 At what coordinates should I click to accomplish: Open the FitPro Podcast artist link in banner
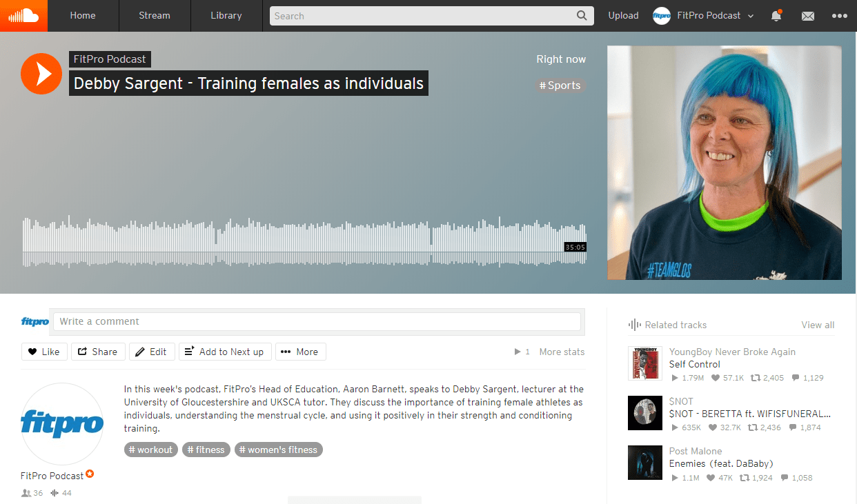click(x=110, y=59)
